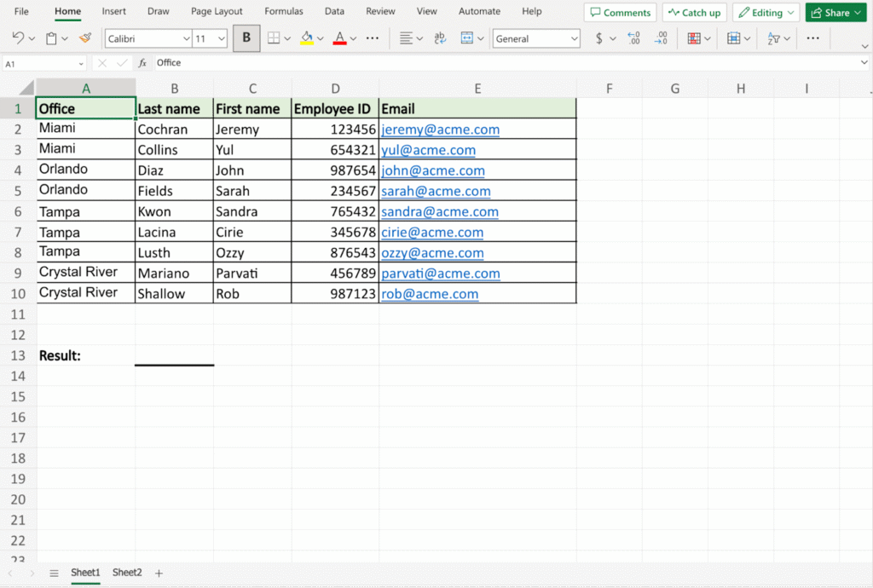Add a new sheet with plus icon

pyautogui.click(x=159, y=573)
